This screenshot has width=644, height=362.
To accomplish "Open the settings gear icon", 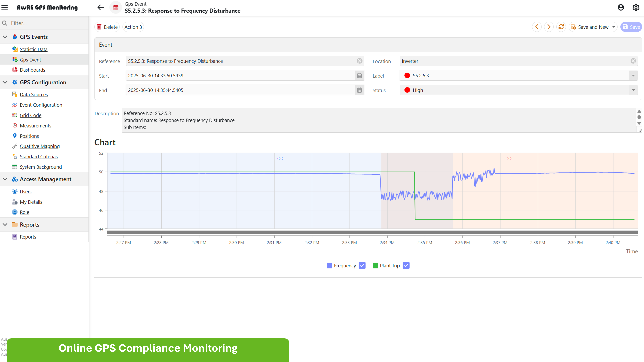I will [x=636, y=7].
